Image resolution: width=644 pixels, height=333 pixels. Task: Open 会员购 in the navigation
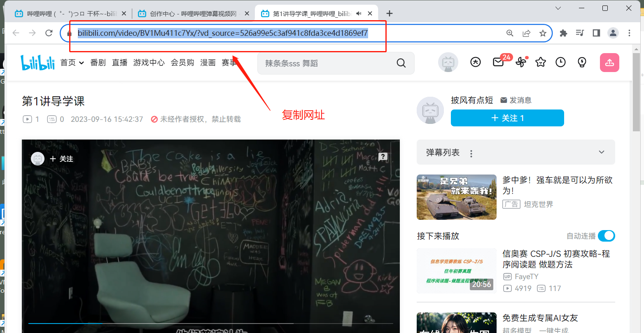coord(182,63)
